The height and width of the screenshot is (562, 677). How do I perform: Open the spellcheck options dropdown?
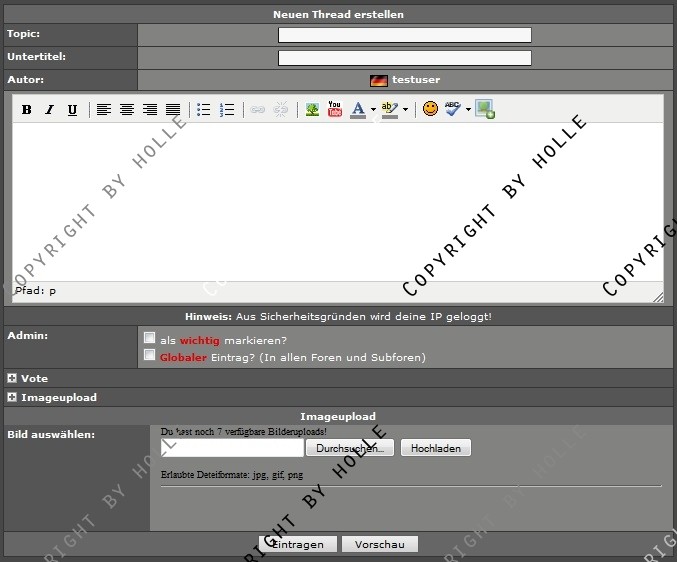pyautogui.click(x=468, y=110)
